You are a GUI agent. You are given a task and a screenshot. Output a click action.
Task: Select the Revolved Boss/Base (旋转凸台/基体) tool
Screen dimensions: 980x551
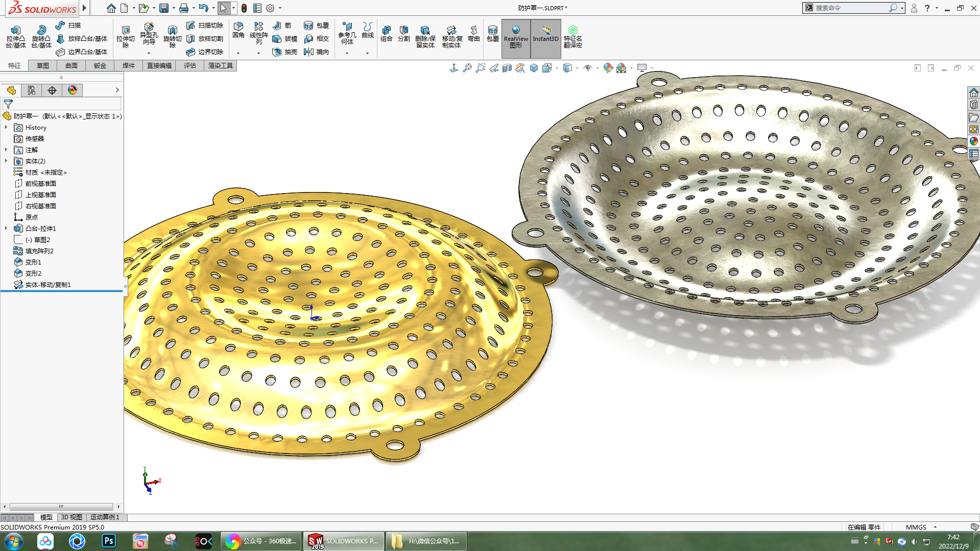point(41,36)
